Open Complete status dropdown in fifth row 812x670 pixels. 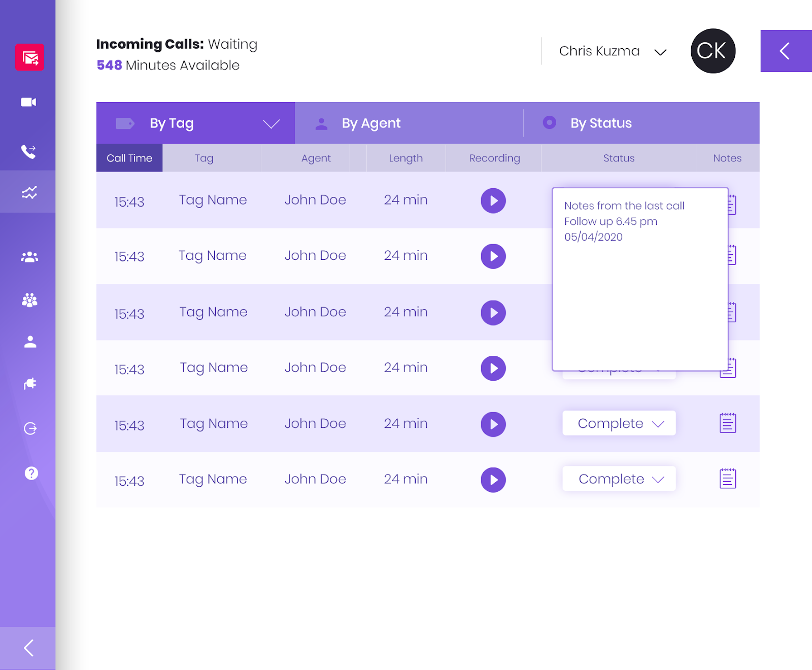click(x=619, y=423)
